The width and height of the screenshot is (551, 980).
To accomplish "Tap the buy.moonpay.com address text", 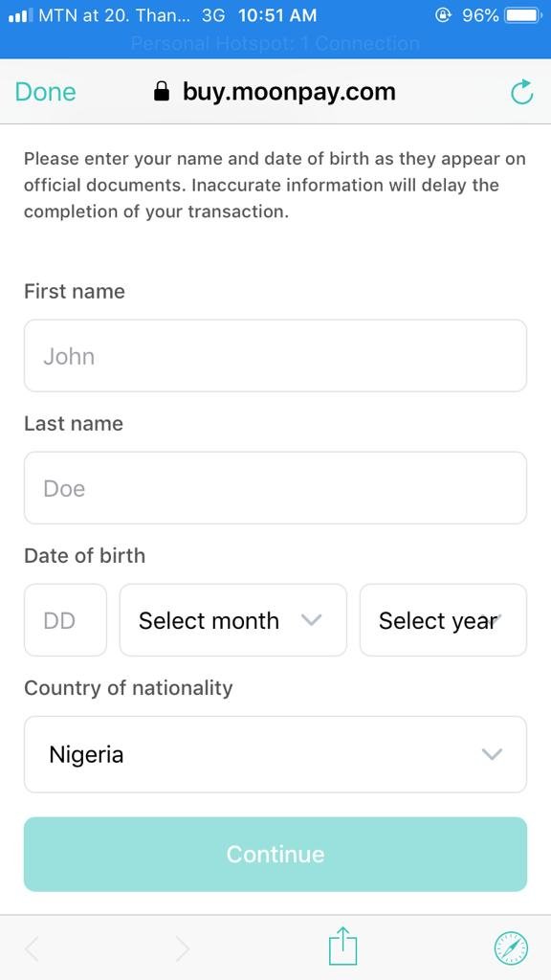I will coord(289,92).
